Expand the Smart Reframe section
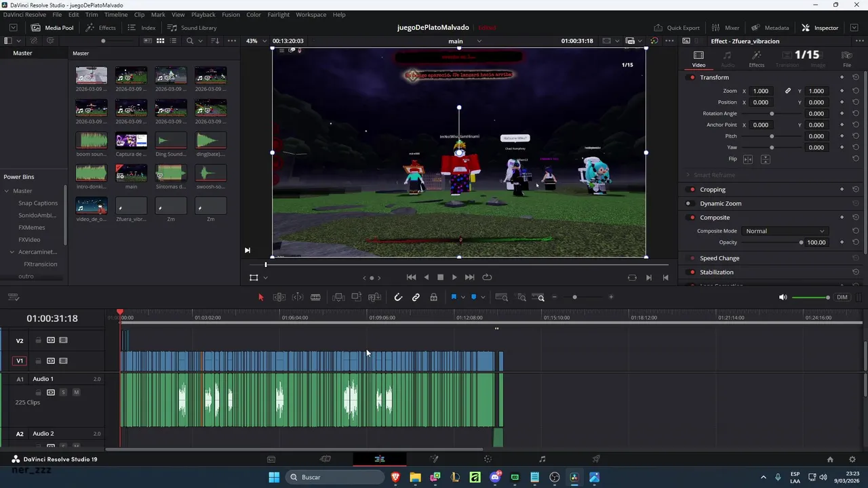 click(688, 175)
